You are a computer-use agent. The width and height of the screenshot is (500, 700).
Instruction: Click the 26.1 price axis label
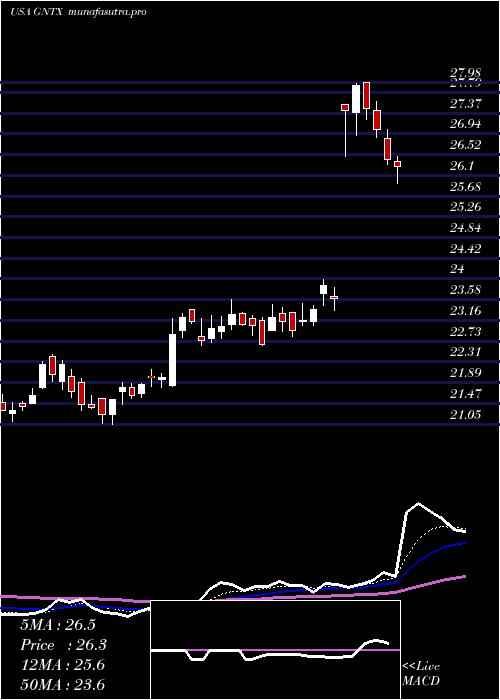[x=461, y=166]
